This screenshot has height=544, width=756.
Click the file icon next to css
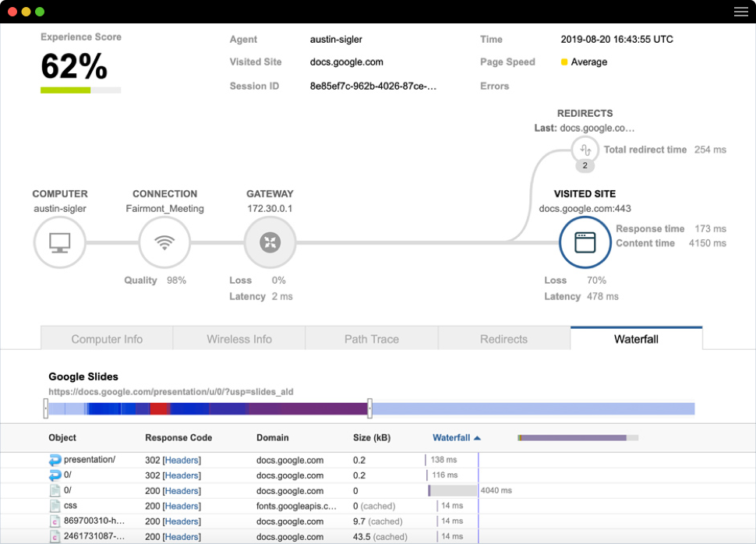tap(55, 506)
